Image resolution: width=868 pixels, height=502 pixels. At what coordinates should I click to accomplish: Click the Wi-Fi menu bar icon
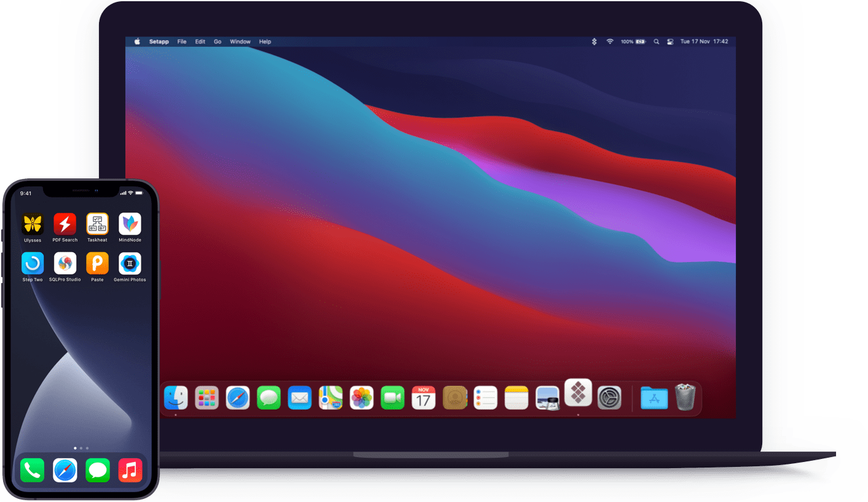(609, 41)
